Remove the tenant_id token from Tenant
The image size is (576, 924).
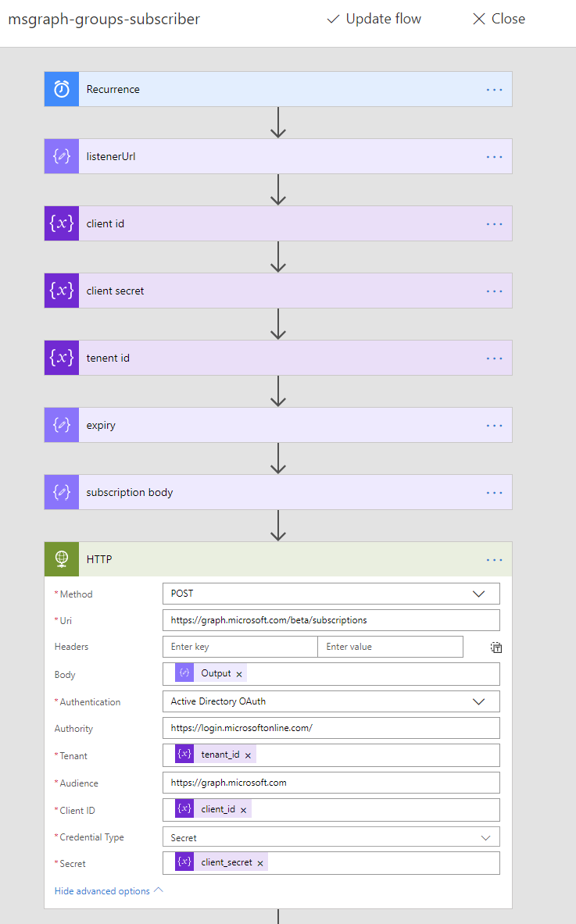[248, 755]
